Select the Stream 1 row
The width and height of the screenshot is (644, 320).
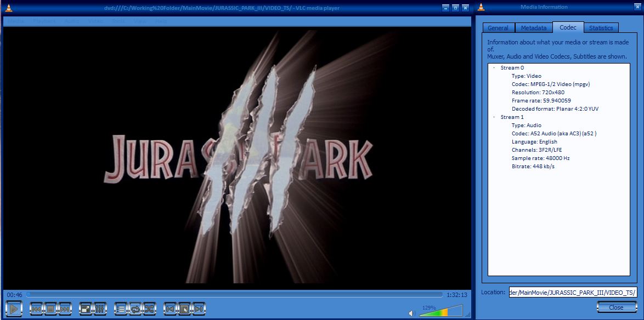[x=512, y=117]
